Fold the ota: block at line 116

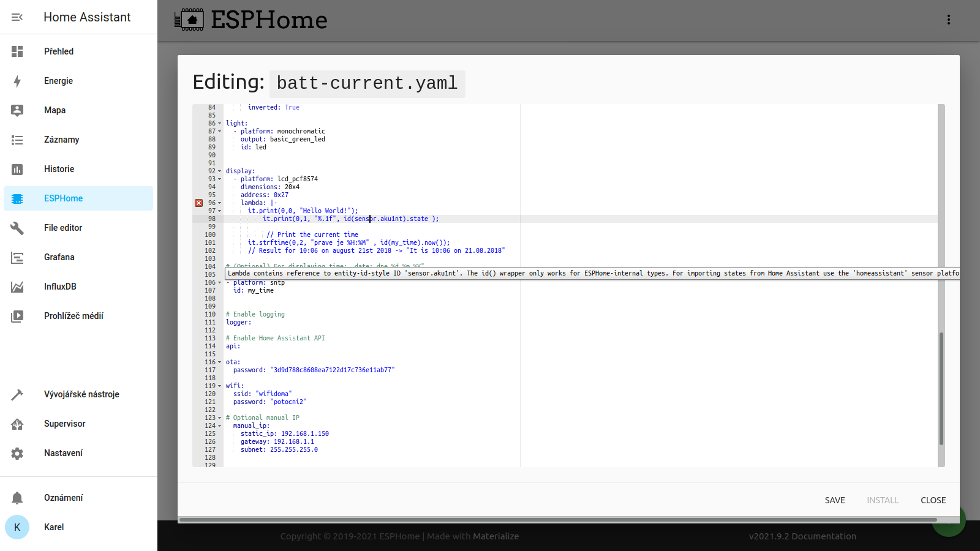(220, 362)
